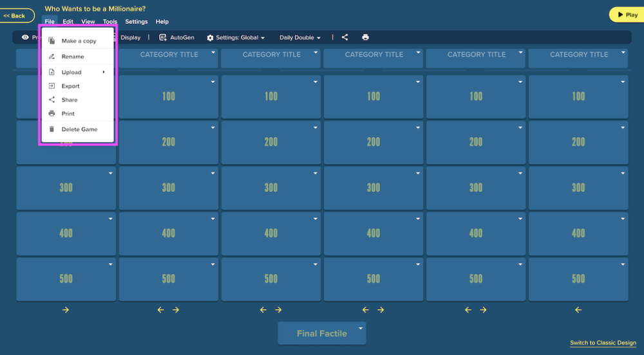This screenshot has width=644, height=355.
Task: Click the trash icon beside Delete Game
Action: 52,129
